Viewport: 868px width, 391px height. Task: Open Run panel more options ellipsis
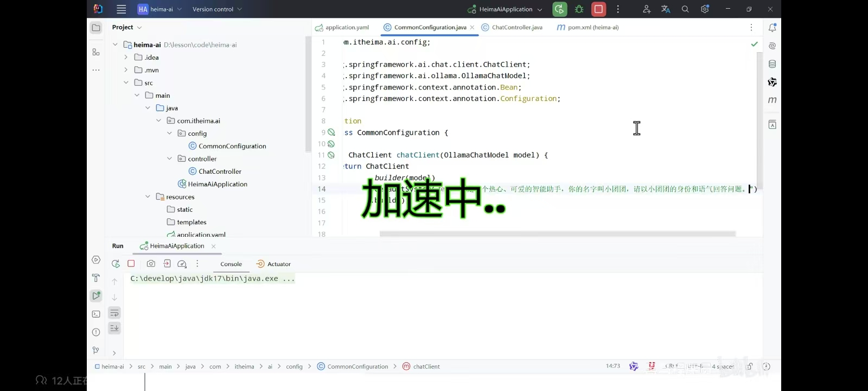[197, 263]
